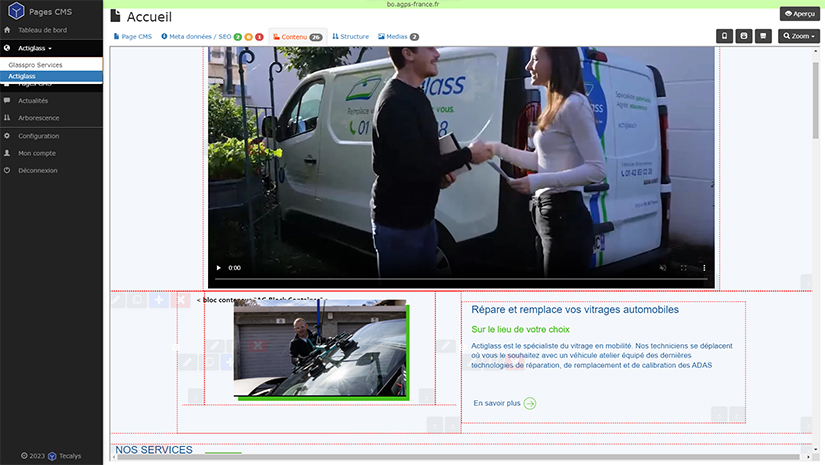The height and width of the screenshot is (465, 825).
Task: Toggle fullscreen on the video
Action: click(683, 268)
